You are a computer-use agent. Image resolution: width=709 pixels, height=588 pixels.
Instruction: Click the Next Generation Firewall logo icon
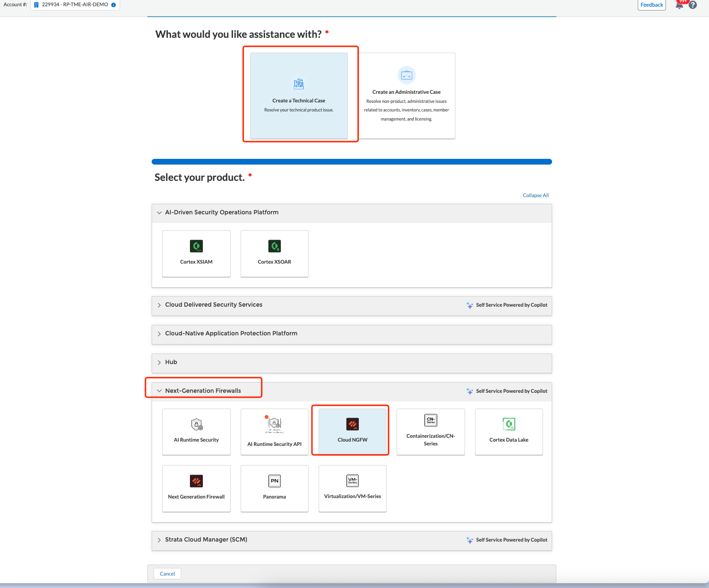click(197, 481)
